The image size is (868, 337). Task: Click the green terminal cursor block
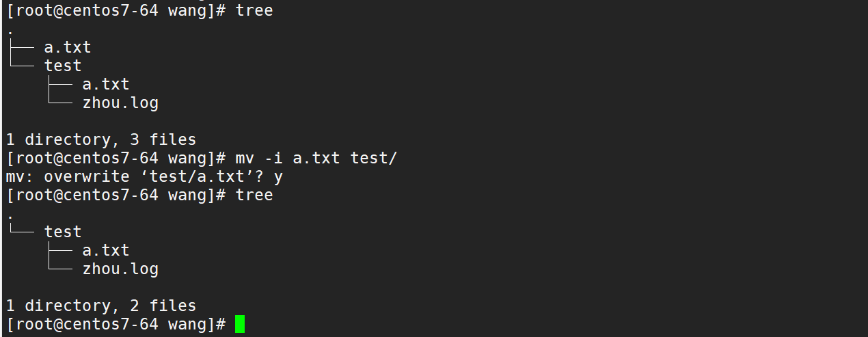[239, 324]
